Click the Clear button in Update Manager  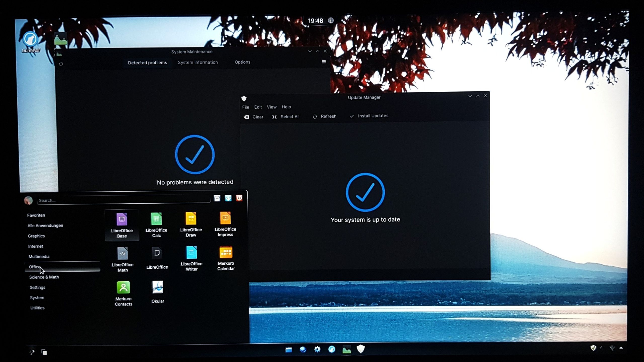[x=254, y=117]
